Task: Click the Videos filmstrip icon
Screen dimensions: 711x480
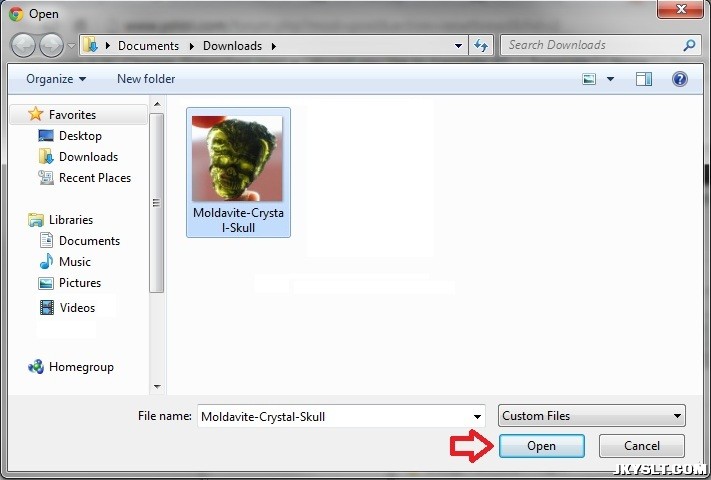Action: pos(47,307)
